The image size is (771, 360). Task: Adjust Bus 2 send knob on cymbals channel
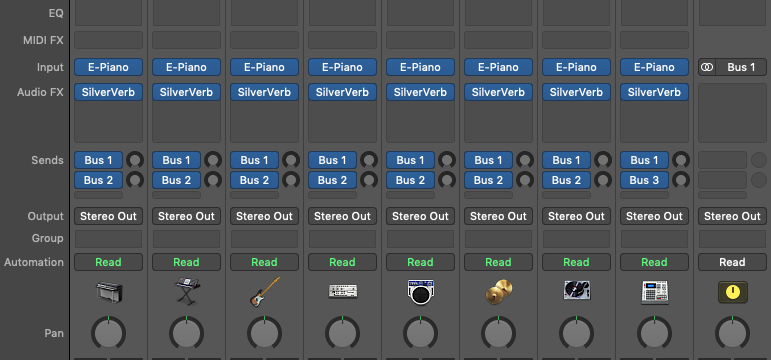click(x=525, y=180)
